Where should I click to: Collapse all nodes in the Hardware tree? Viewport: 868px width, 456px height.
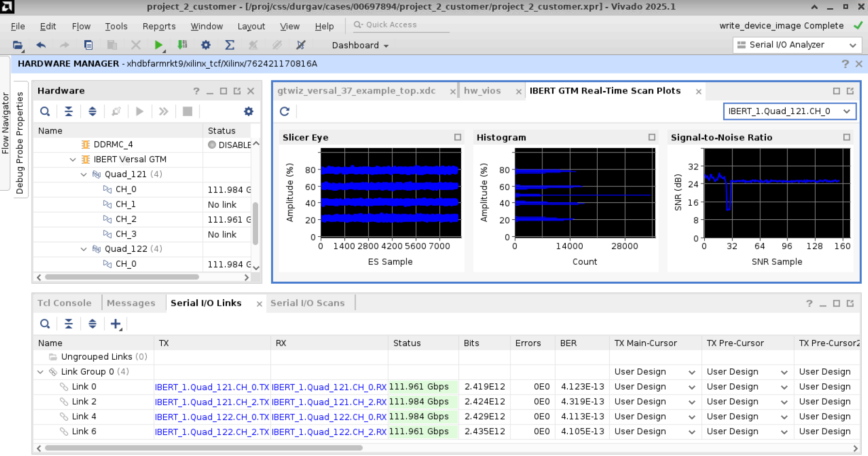(x=69, y=111)
